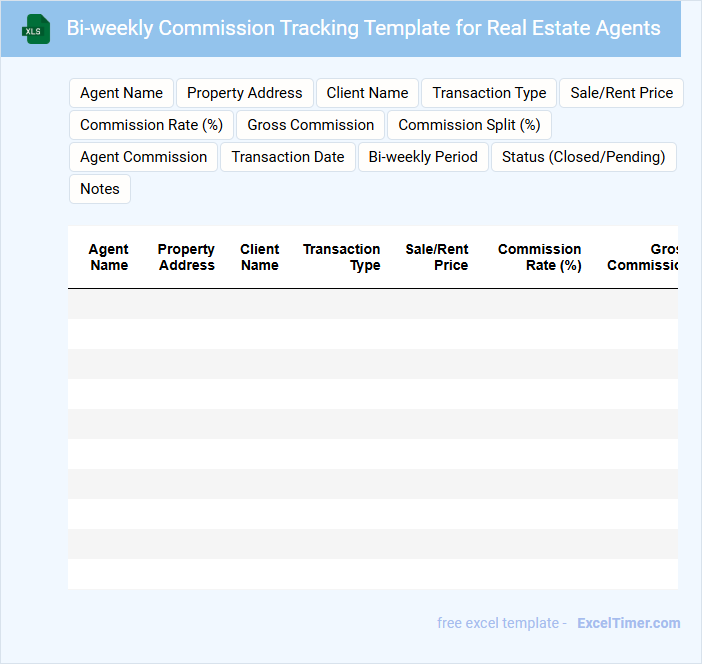Screen dimensions: 702x664
Task: Select the Bi-weekly Period tag
Action: point(423,157)
